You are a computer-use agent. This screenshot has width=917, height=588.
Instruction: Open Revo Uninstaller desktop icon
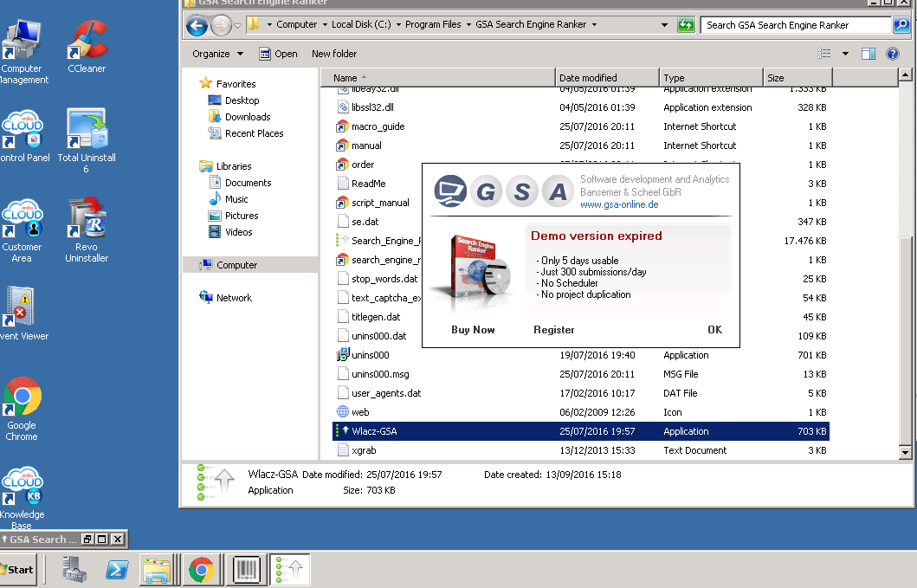[86, 224]
